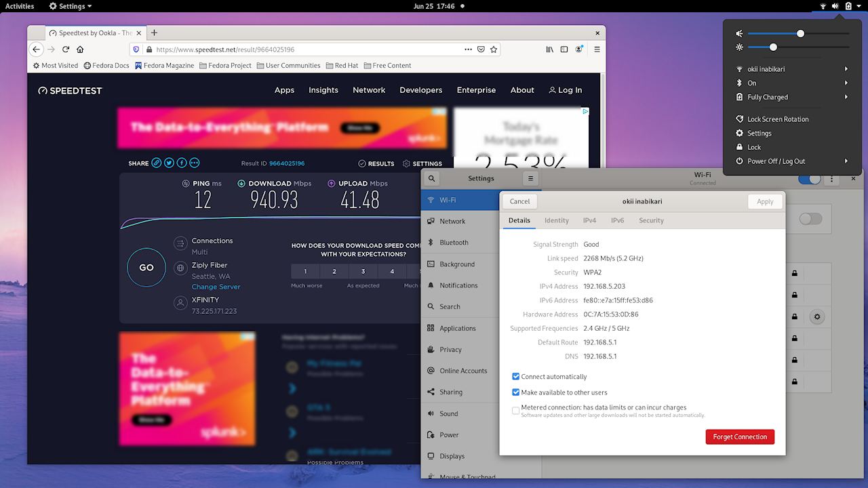Share result on Facebook icon
868x488 pixels.
(182, 163)
